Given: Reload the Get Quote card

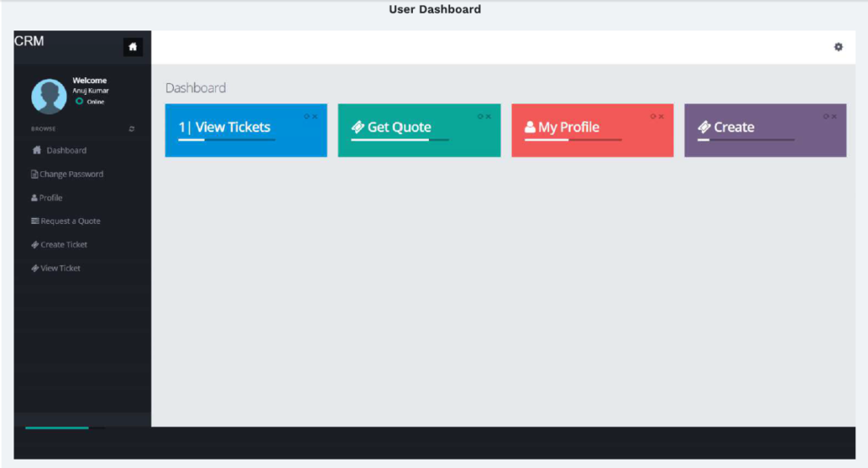Looking at the screenshot, I should click(x=480, y=116).
